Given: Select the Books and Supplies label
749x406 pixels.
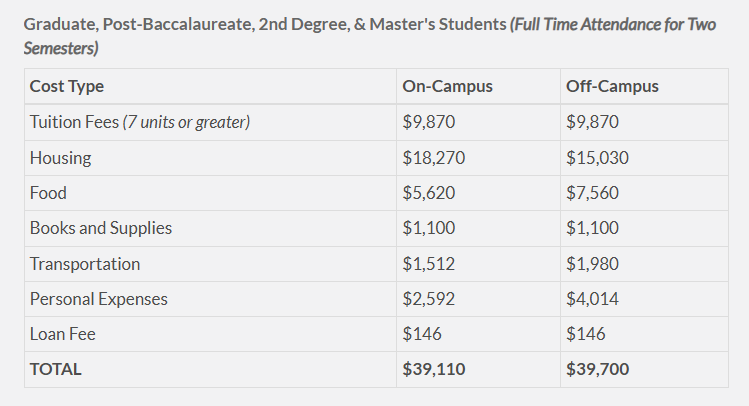Looking at the screenshot, I should [101, 228].
